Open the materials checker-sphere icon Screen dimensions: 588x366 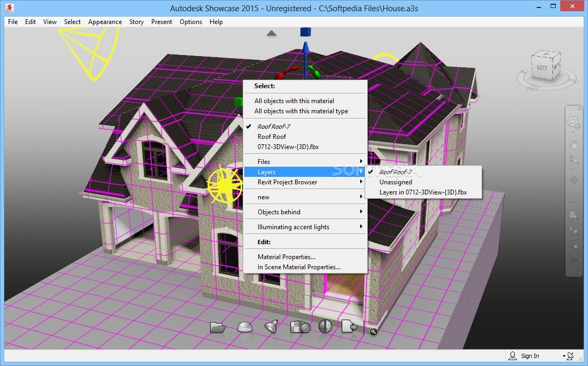click(300, 327)
